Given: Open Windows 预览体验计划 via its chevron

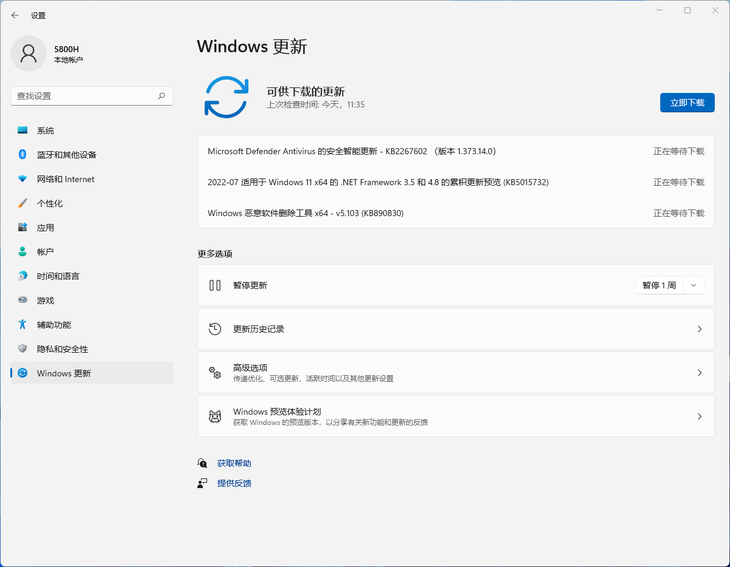Looking at the screenshot, I should [699, 416].
